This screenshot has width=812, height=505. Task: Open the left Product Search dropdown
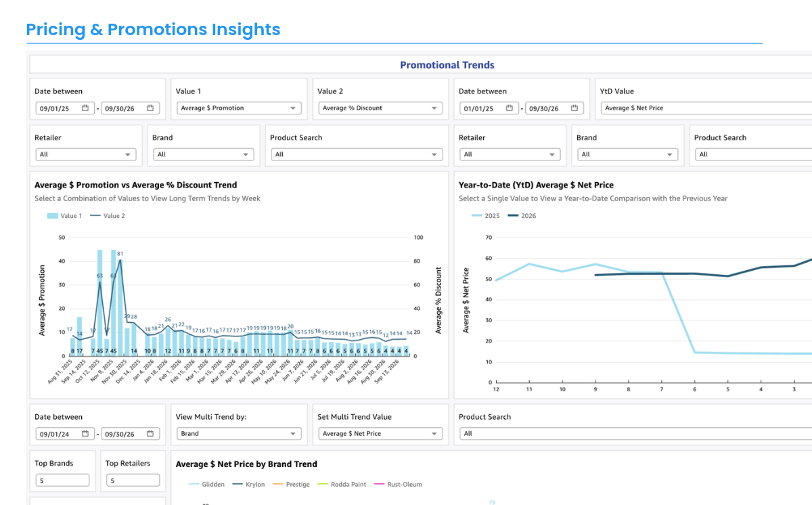tap(357, 154)
